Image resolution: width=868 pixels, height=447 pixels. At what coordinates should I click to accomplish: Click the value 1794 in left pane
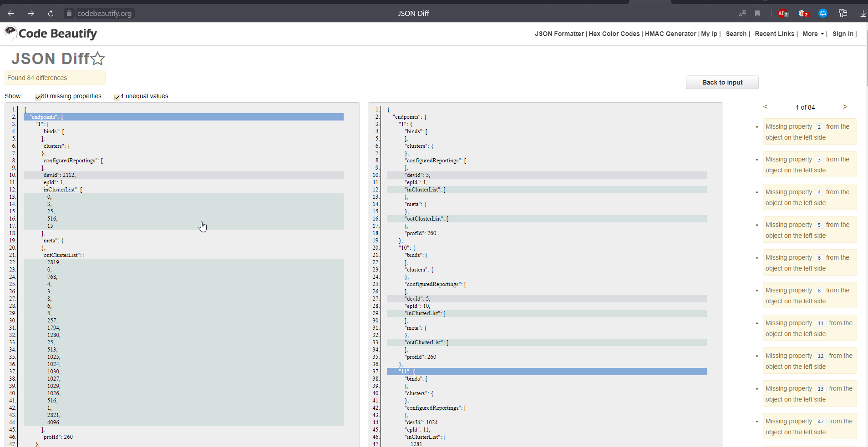[54, 328]
